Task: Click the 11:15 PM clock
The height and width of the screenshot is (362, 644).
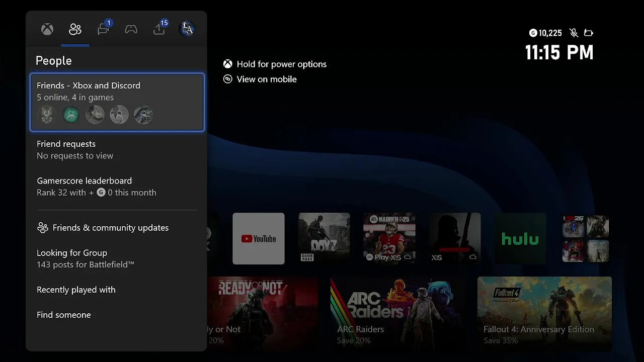Action: [x=559, y=52]
